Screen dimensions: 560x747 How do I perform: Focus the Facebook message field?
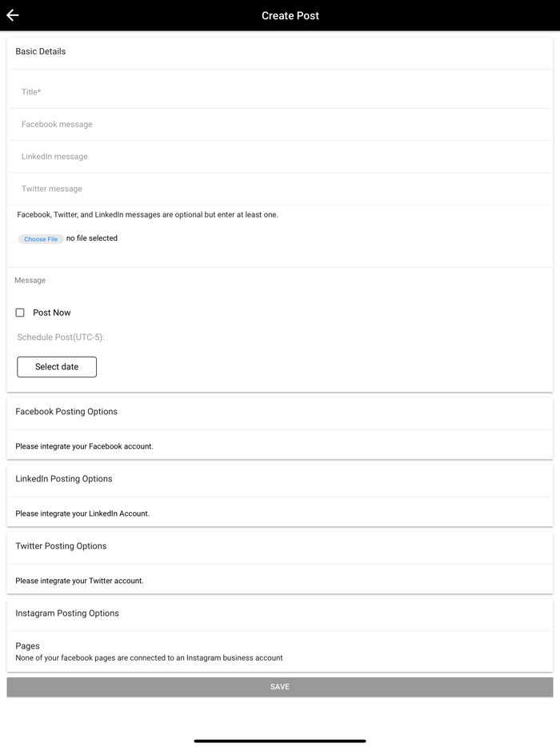point(280,125)
